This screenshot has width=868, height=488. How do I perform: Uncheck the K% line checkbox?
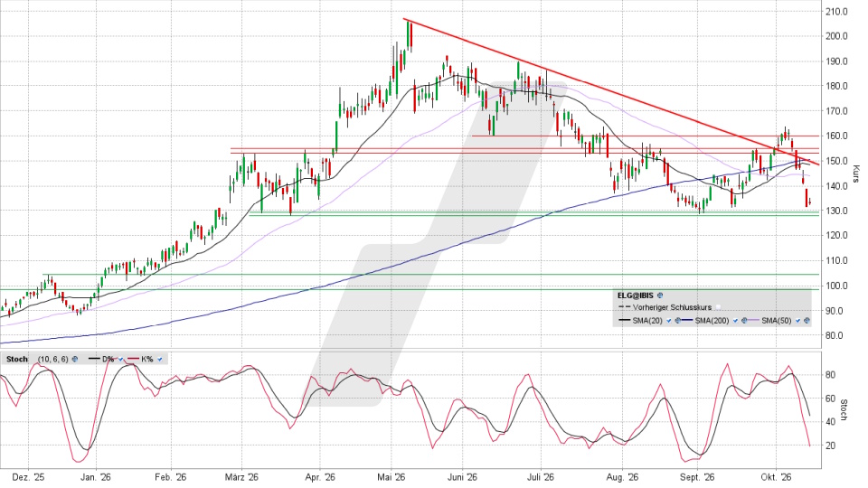160,359
